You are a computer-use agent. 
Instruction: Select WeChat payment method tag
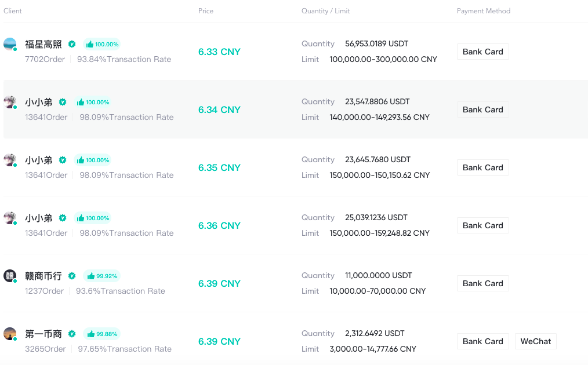[x=535, y=341]
